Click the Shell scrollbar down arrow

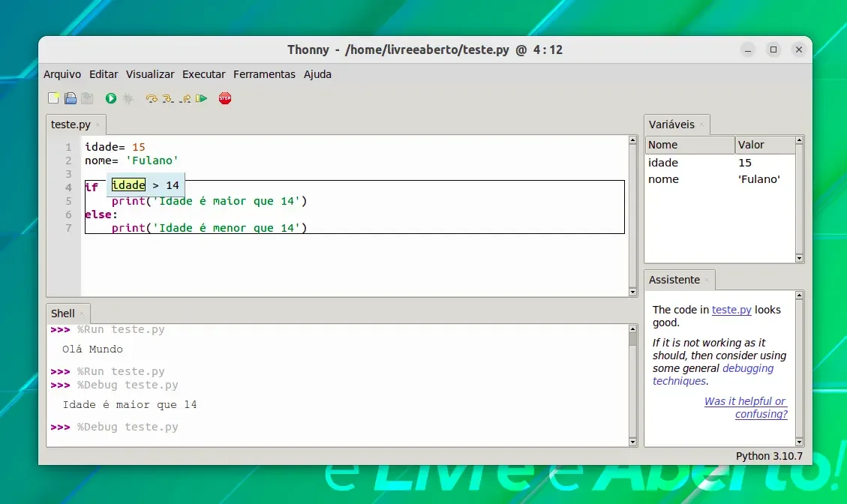coord(632,442)
